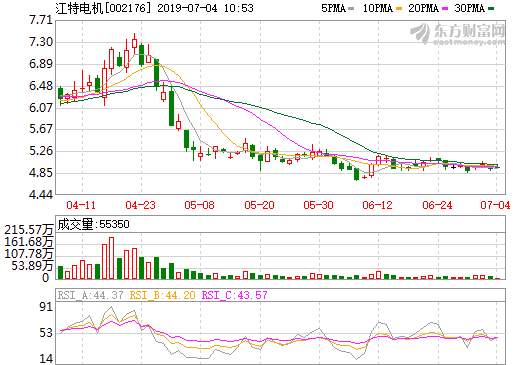
Task: Click the gray 5PMA legend swatch
Action: click(351, 9)
